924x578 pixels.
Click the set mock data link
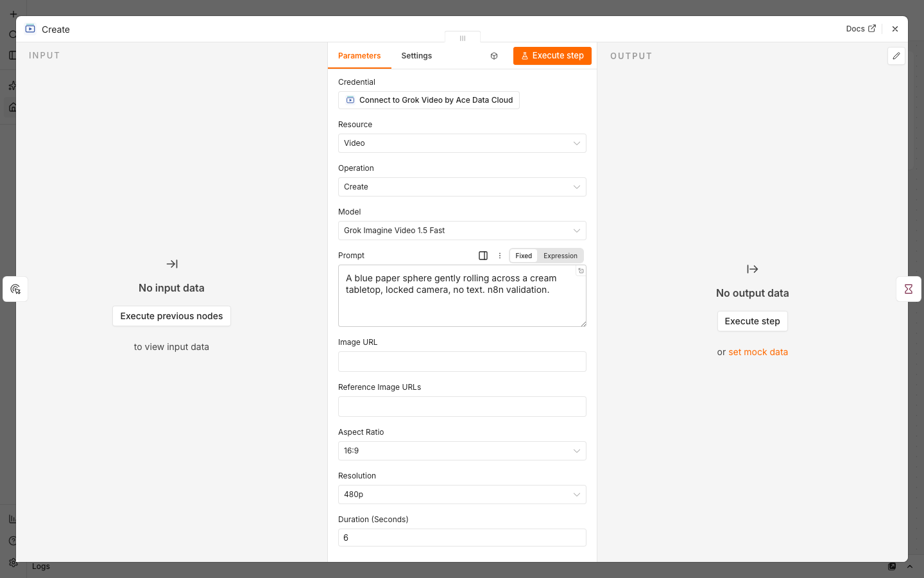pos(758,352)
